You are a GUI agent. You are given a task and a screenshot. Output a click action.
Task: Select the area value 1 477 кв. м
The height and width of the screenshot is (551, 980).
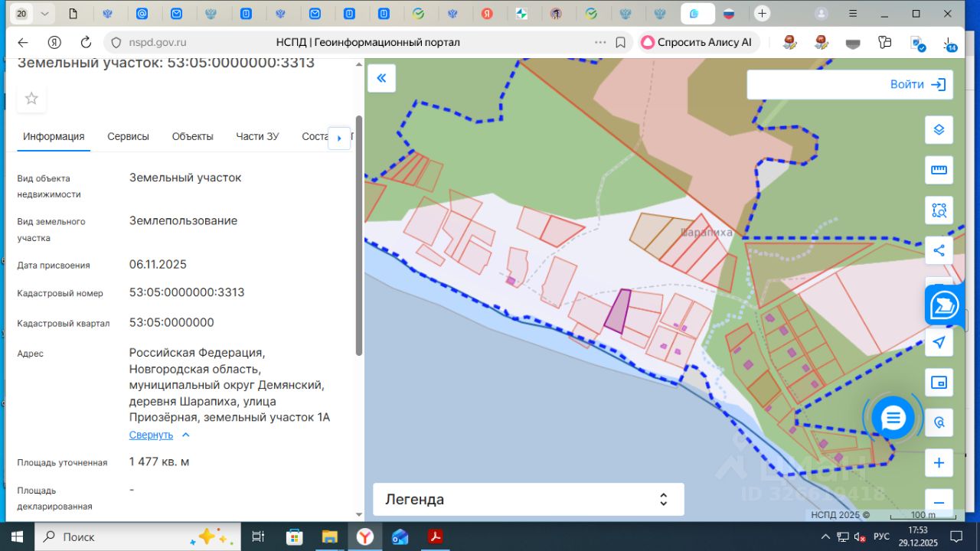(x=159, y=461)
